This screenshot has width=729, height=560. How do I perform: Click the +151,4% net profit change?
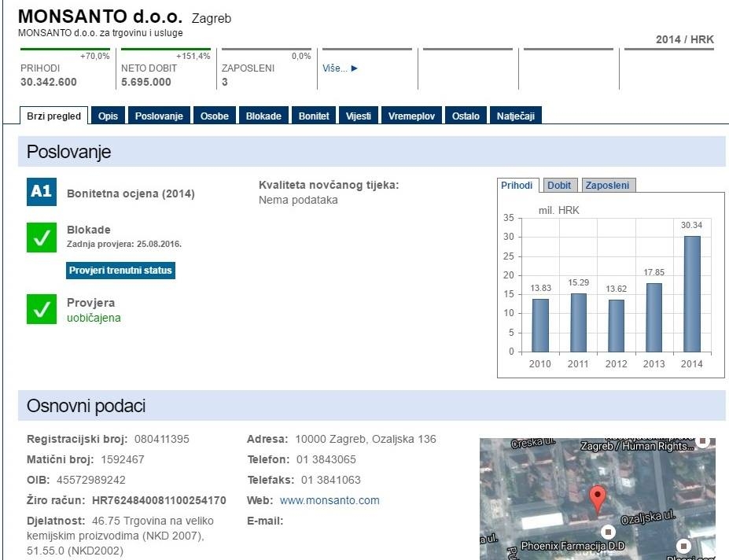tap(193, 56)
